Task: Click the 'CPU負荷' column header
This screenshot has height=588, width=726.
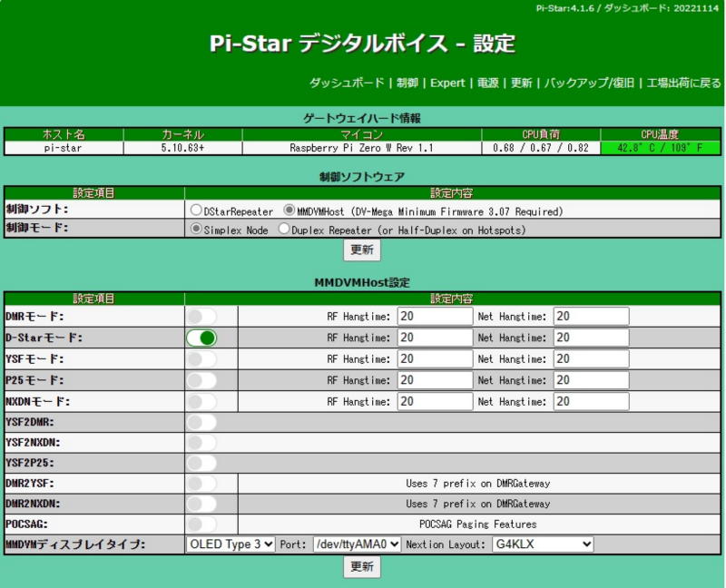Action: (541, 134)
